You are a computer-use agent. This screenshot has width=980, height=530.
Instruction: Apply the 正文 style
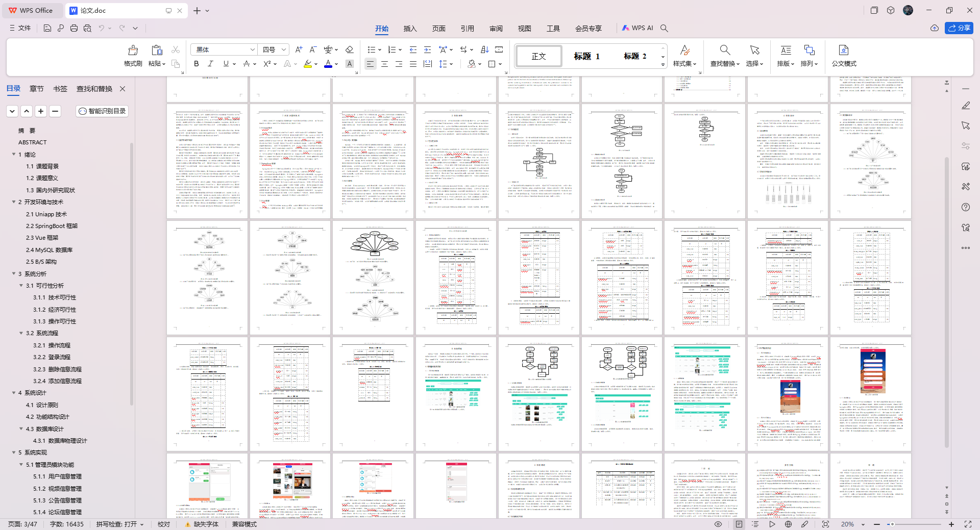pos(539,56)
